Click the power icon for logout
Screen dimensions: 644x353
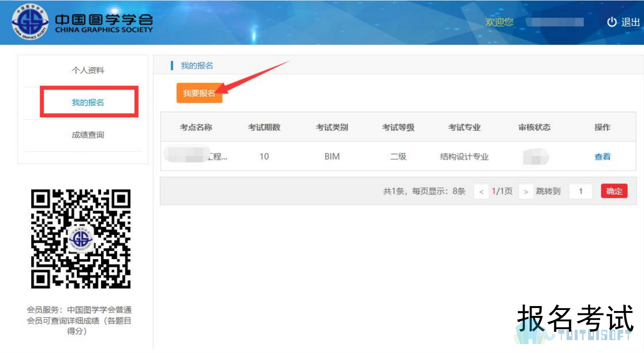click(612, 22)
